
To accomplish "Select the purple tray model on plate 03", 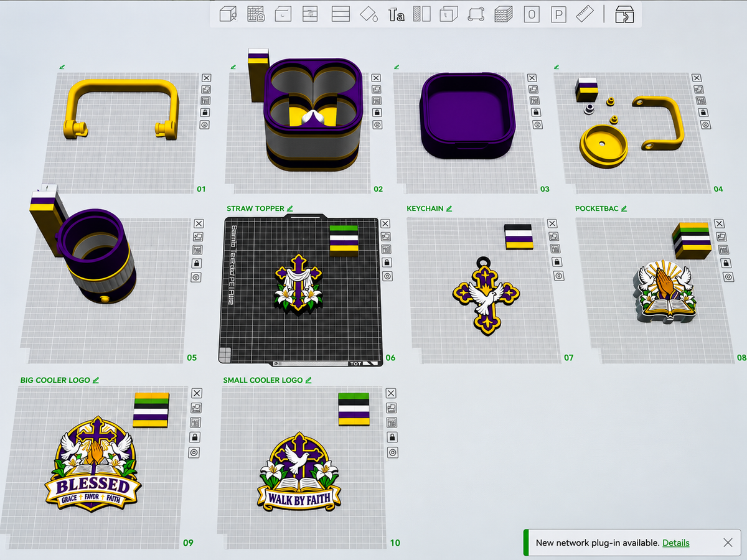I will point(467,115).
